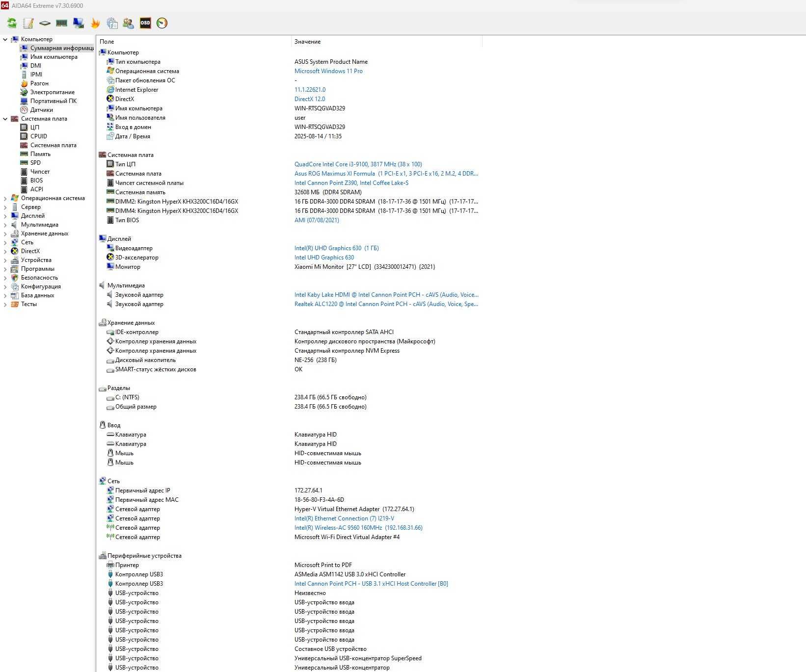Click the AIDA64 title bar app icon
The width and height of the screenshot is (806, 672).
click(4, 5)
